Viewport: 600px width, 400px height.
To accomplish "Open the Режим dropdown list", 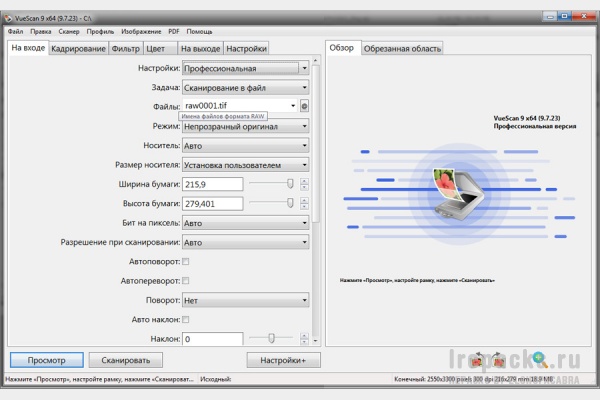I will pyautogui.click(x=245, y=126).
